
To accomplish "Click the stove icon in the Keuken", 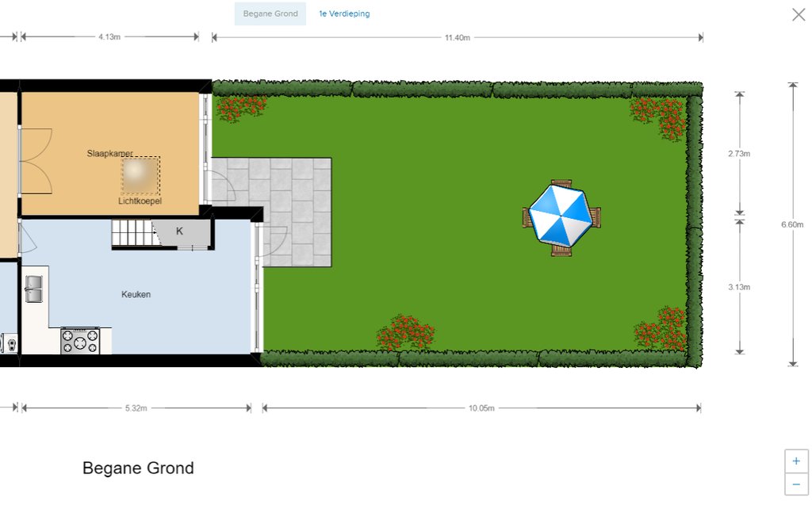I will (x=80, y=341).
